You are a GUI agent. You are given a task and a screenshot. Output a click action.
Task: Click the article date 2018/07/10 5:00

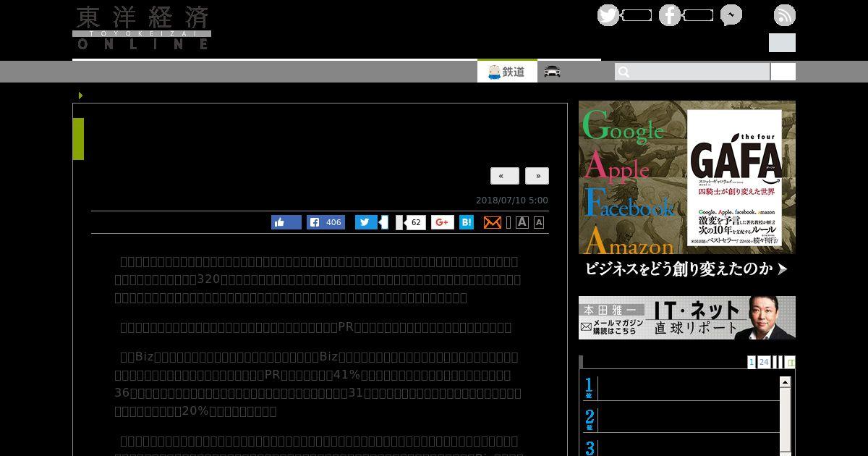[x=512, y=200]
